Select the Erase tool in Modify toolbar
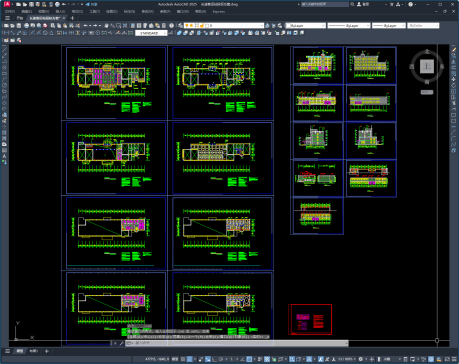The height and width of the screenshot is (364, 459). click(454, 49)
